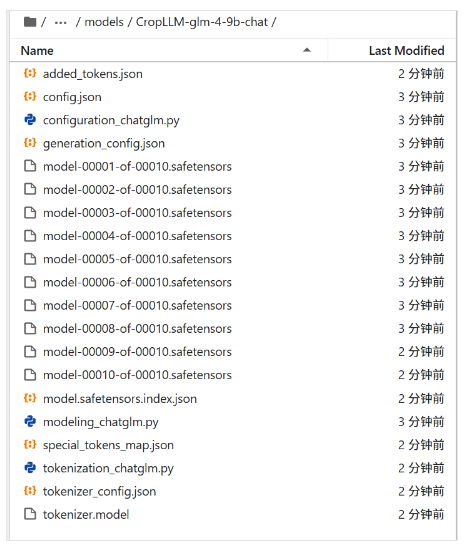This screenshot has height=551, width=468.
Task: Click modified time of added_tokens.json
Action: point(421,74)
